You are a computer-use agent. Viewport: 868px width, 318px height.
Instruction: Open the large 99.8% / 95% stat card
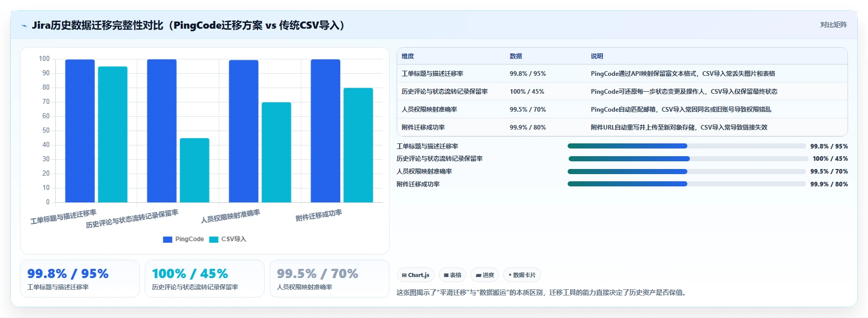pos(80,279)
